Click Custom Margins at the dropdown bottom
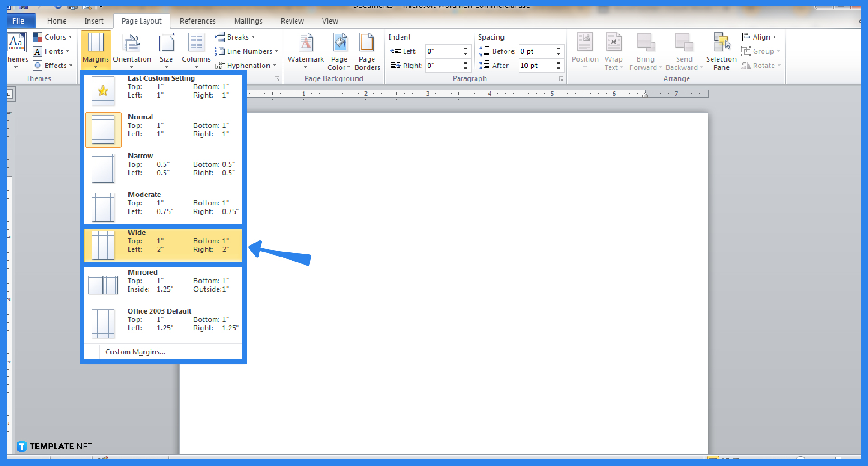 (135, 352)
